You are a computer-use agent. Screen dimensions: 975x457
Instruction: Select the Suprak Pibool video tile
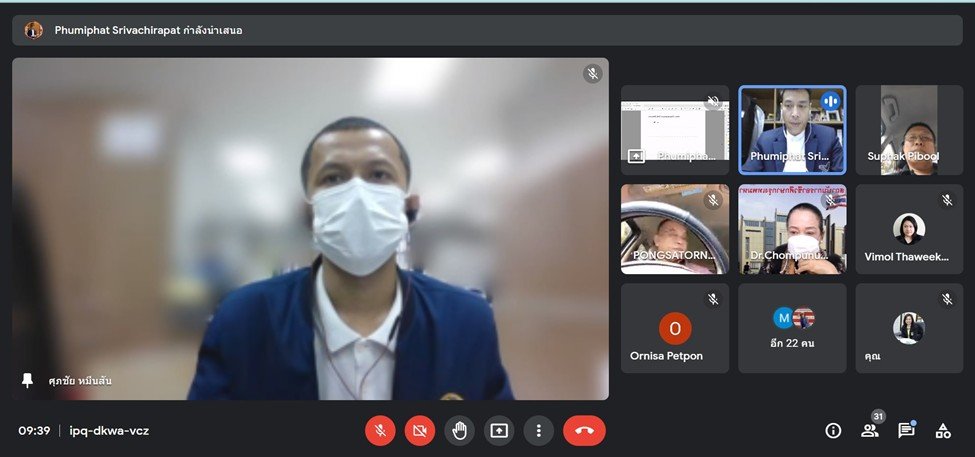pyautogui.click(x=908, y=130)
